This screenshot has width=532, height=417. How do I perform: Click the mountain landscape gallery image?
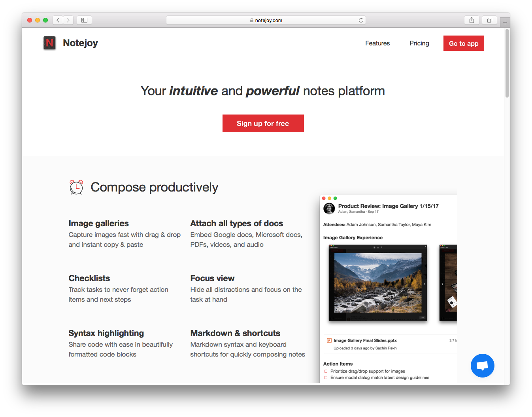coord(378,283)
